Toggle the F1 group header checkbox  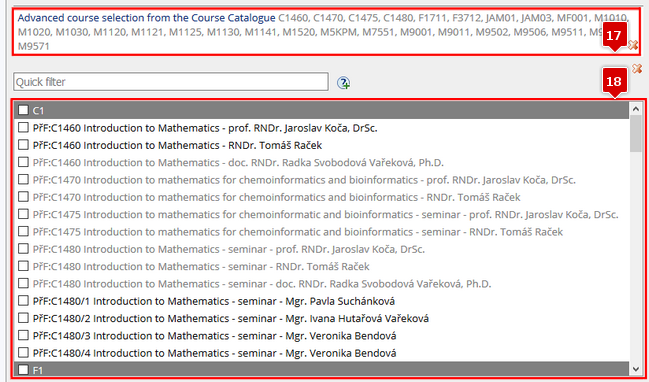24,370
